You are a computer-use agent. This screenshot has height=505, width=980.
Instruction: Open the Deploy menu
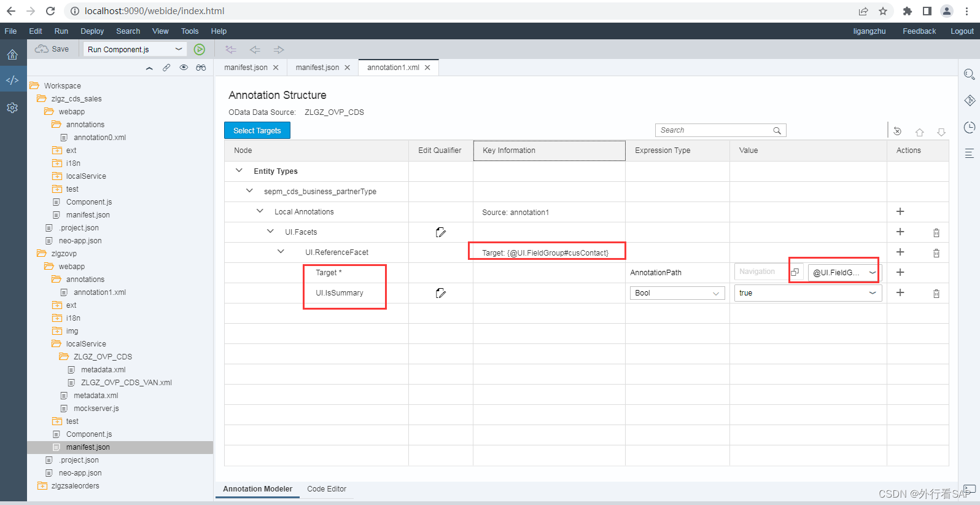(92, 31)
